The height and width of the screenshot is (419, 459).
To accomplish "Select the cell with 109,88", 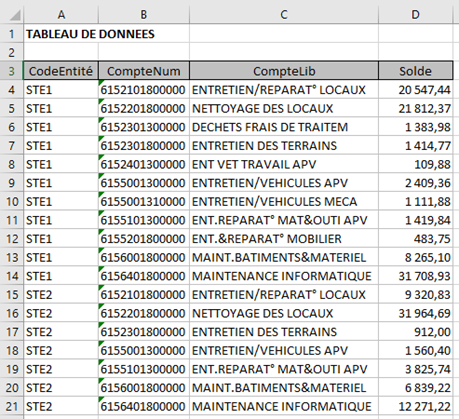I will pos(416,164).
